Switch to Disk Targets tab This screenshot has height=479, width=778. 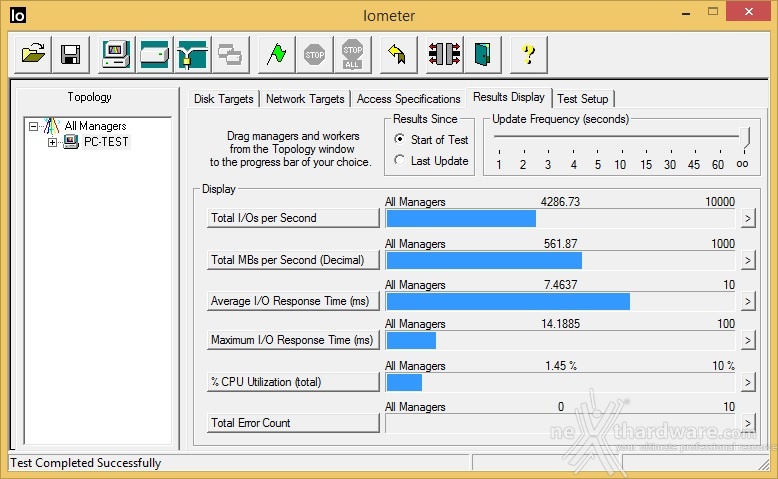pos(224,99)
